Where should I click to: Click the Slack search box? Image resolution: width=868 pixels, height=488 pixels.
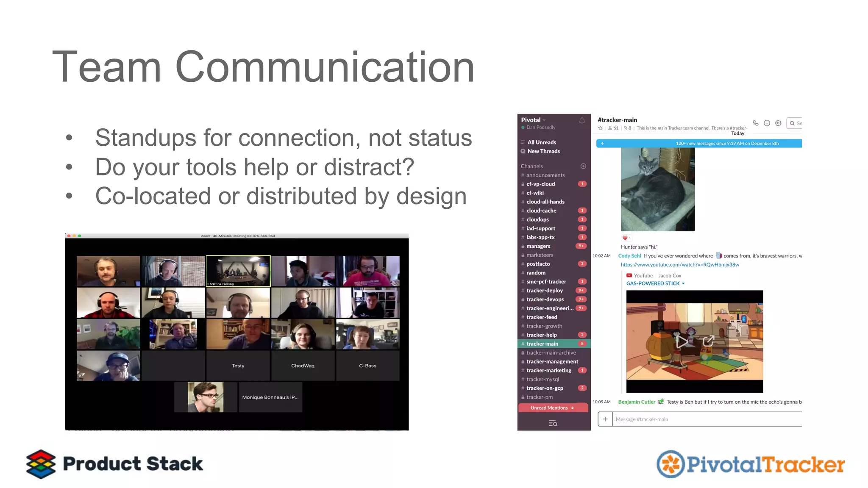click(794, 123)
